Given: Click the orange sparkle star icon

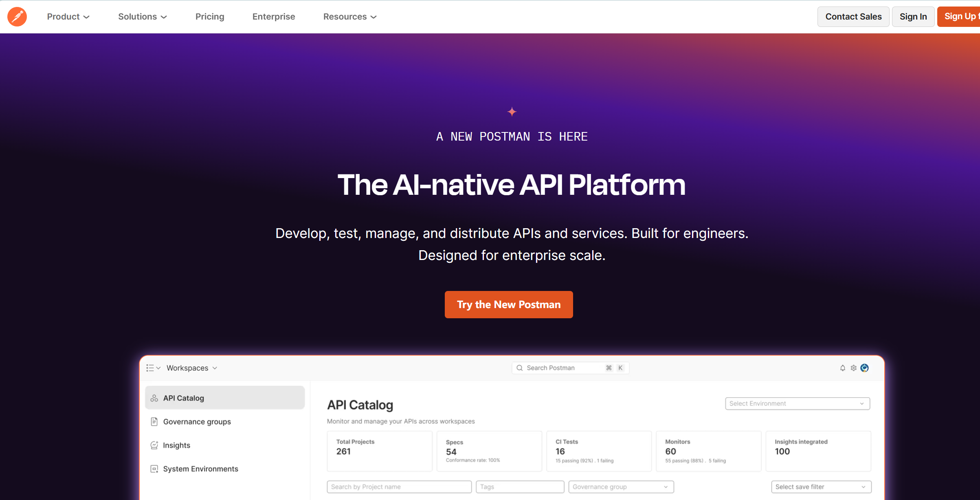Looking at the screenshot, I should (512, 112).
